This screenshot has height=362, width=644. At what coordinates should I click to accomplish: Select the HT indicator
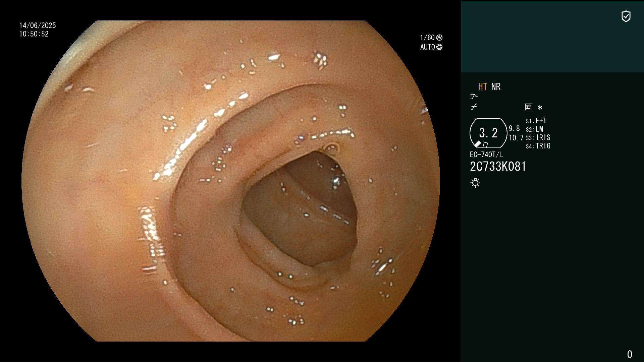click(x=482, y=86)
